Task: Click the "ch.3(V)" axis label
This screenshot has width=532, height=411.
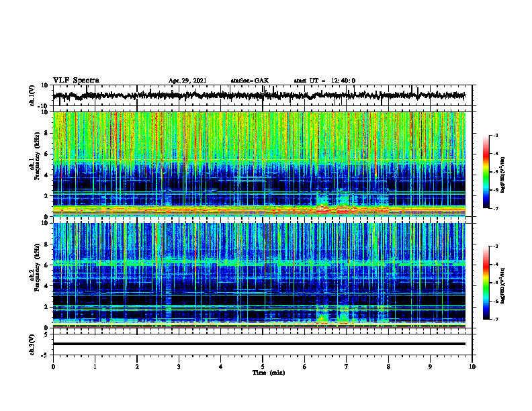Action: [x=32, y=345]
